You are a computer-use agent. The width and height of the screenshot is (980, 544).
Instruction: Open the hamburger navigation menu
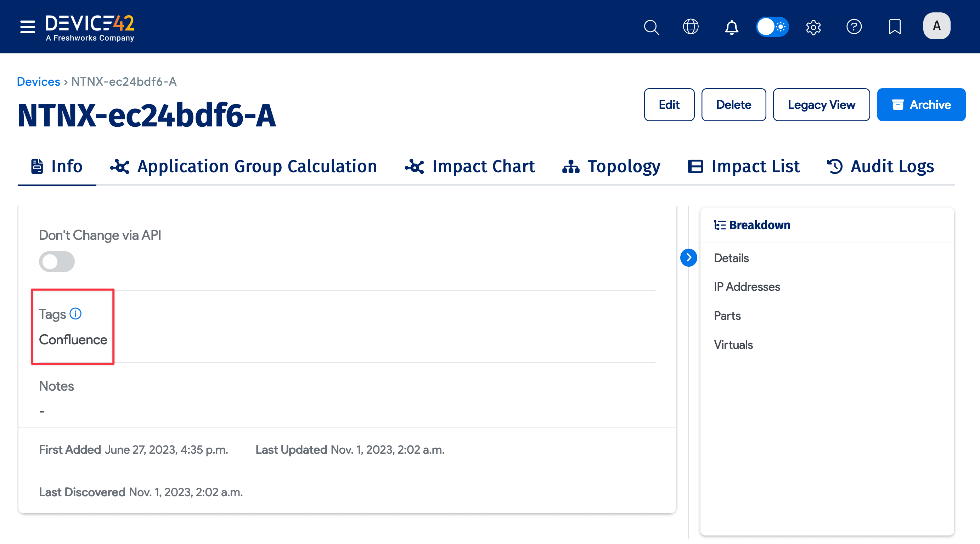pyautogui.click(x=27, y=27)
